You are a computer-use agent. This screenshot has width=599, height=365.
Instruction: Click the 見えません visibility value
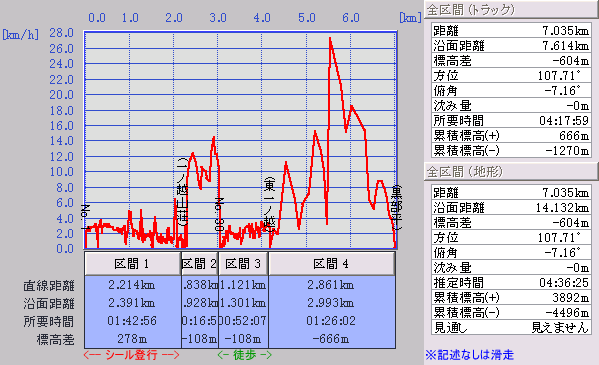coord(560,328)
